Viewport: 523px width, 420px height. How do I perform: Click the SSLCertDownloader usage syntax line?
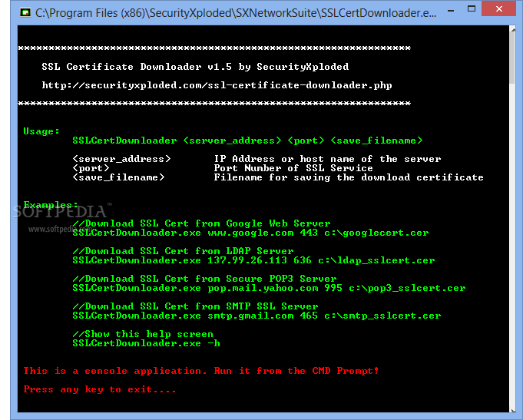[247, 141]
